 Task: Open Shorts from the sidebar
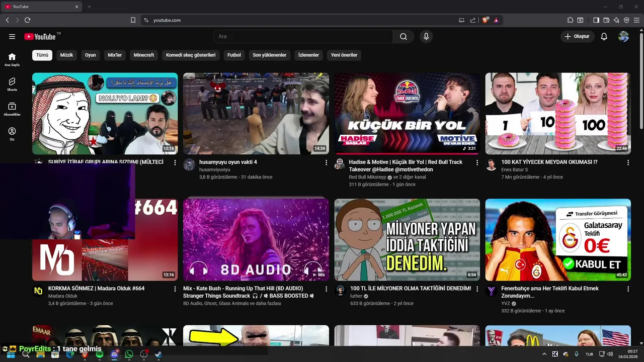click(x=12, y=84)
